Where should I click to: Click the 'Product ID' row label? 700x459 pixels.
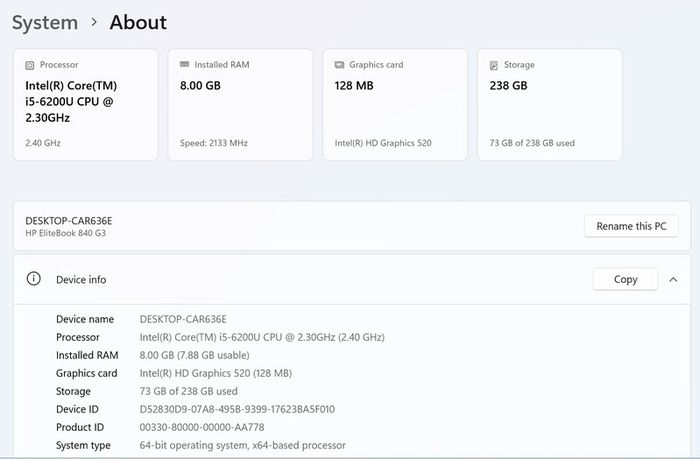coord(80,427)
